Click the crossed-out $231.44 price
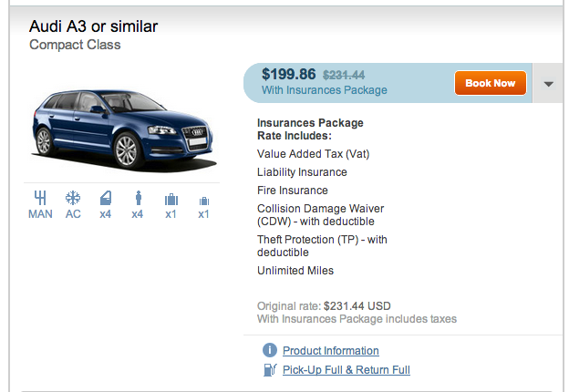 [344, 75]
